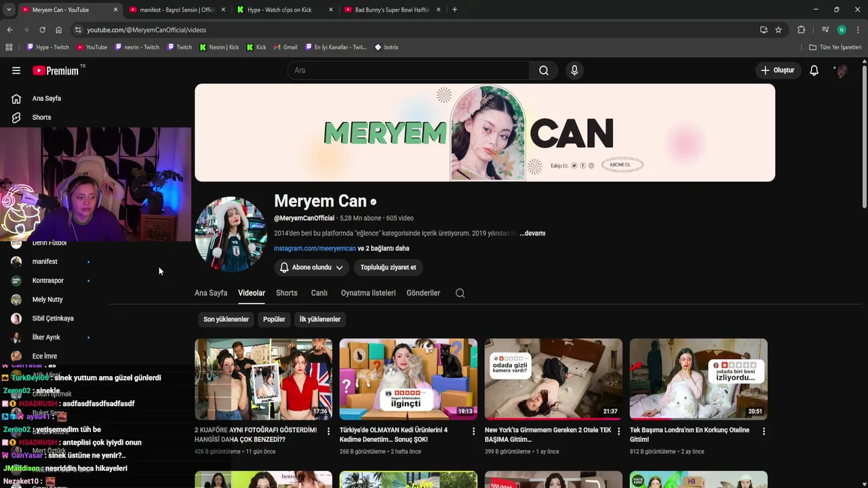Click the browser home button
Image resolution: width=868 pixels, height=488 pixels.
pos(58,30)
